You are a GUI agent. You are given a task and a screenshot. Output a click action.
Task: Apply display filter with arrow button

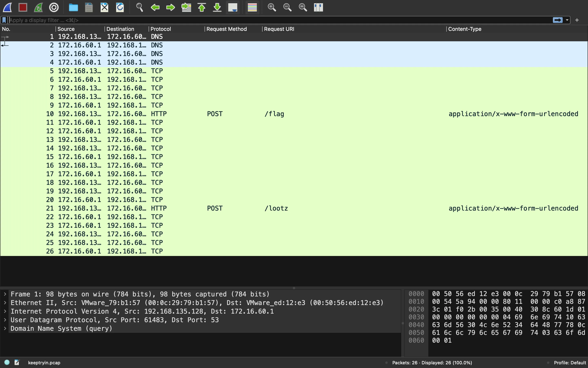click(557, 20)
